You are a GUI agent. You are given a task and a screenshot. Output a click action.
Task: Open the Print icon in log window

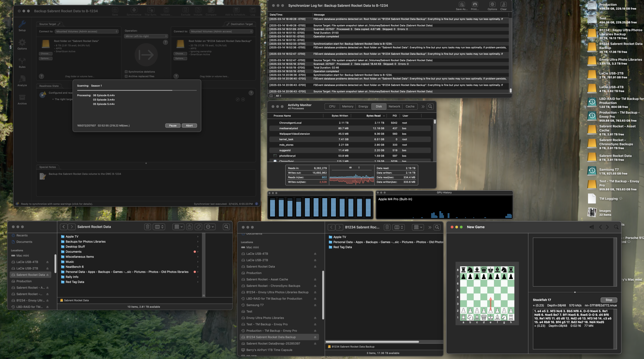pos(475,5)
